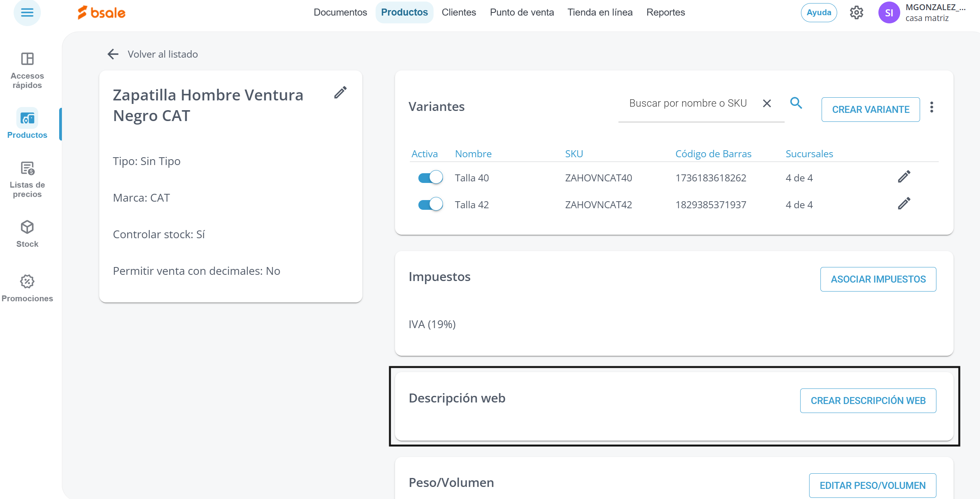Click the CREAR VARIANTE button
The width and height of the screenshot is (980, 499).
pos(871,110)
